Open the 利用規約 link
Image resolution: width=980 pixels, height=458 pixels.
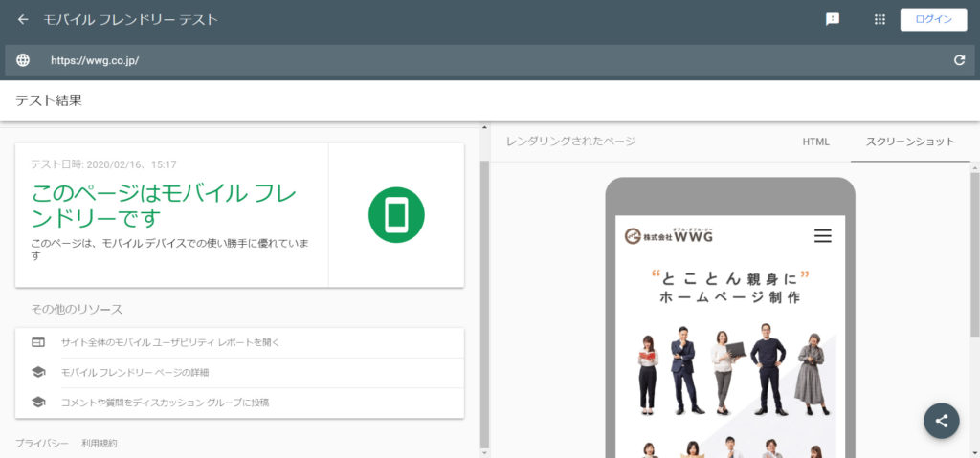click(x=100, y=444)
